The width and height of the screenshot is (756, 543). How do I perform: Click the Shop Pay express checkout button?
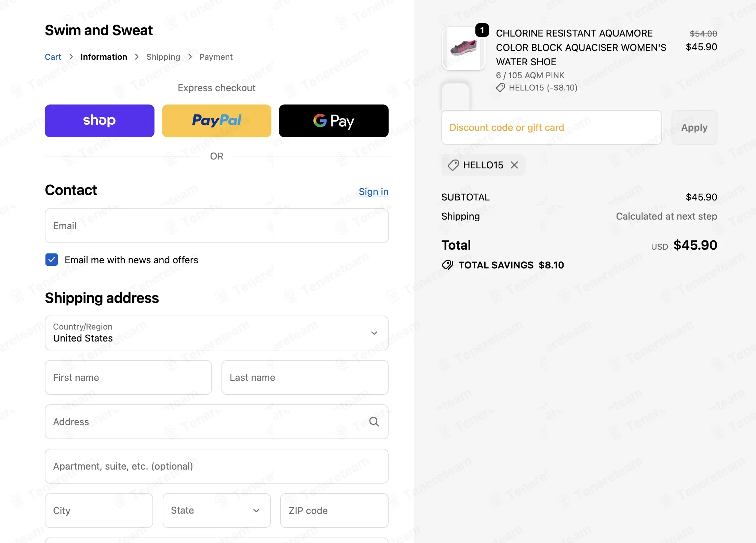tap(99, 121)
